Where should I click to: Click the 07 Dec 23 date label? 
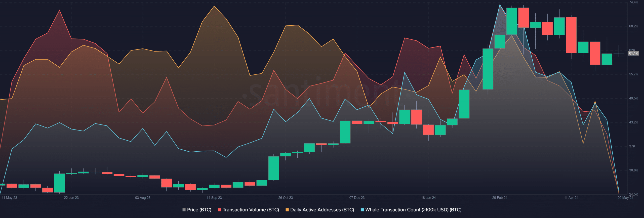tap(357, 198)
